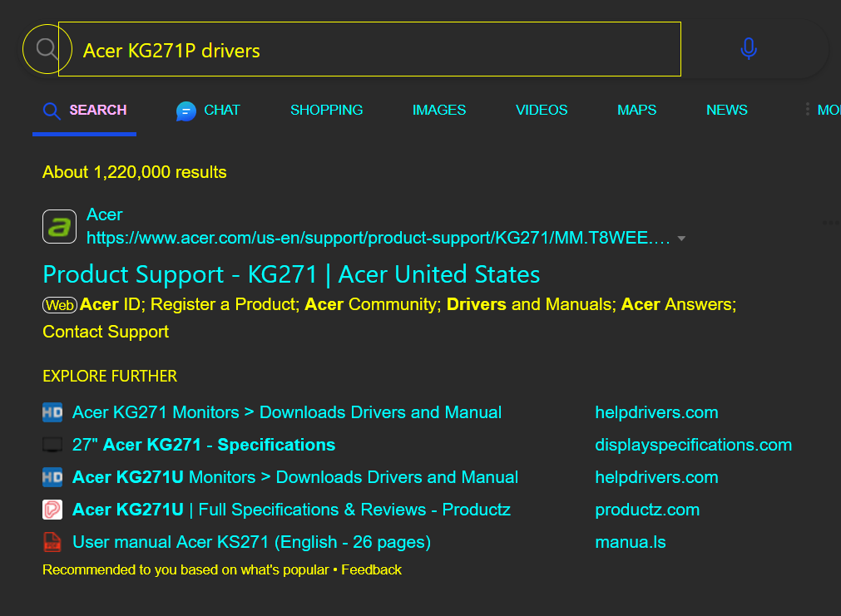
Task: Activate the microphone voice search icon
Action: pyautogui.click(x=748, y=49)
